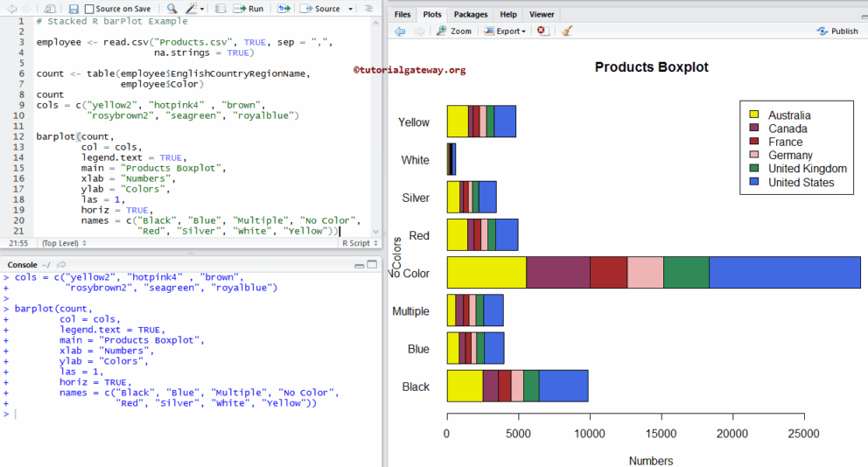Go to the previous plot

pos(400,31)
